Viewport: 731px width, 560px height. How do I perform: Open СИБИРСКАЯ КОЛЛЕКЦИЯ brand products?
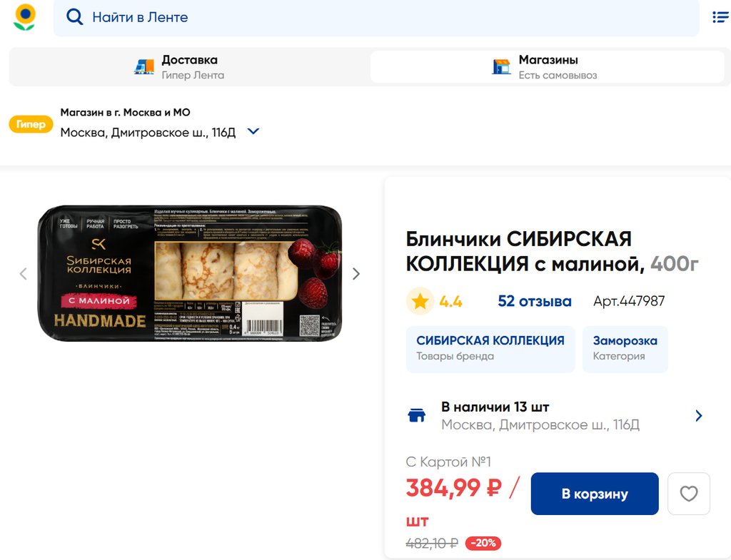[490, 349]
